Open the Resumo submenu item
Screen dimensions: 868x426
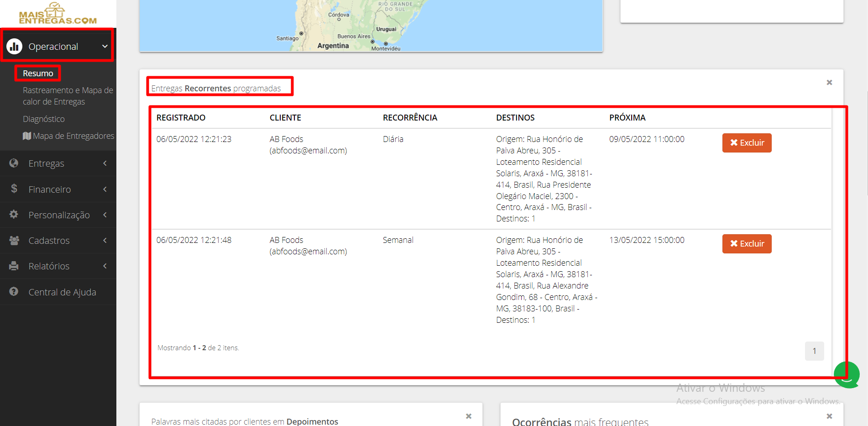[x=38, y=73]
